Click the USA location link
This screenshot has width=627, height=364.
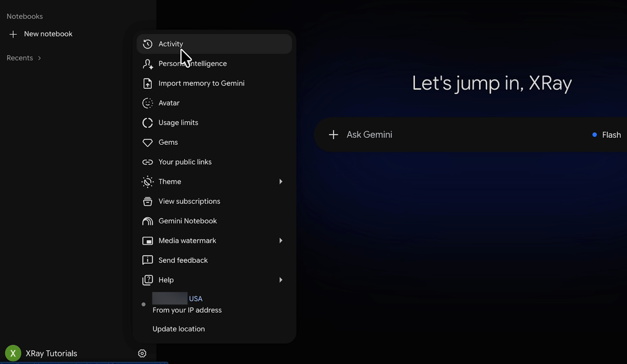click(196, 299)
